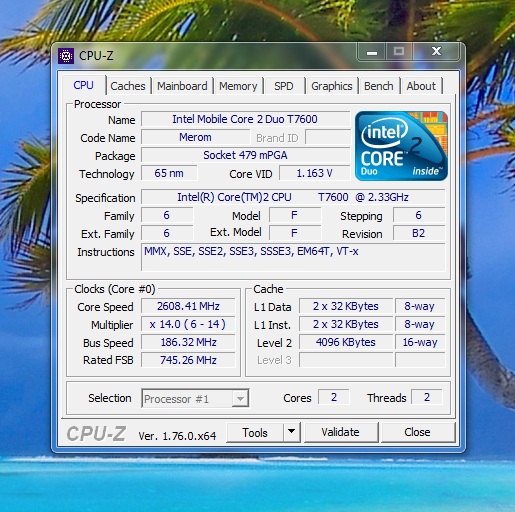Switch to the Memory tab
The height and width of the screenshot is (512, 515).
238,86
